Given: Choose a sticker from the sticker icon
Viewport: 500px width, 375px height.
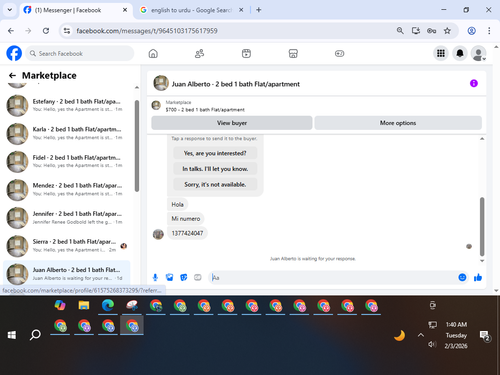Looking at the screenshot, I should point(183,277).
